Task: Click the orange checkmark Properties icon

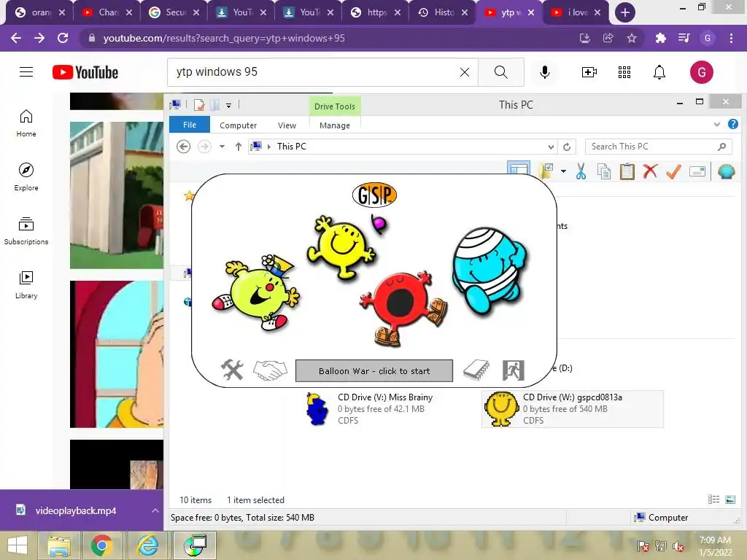Action: pos(673,171)
